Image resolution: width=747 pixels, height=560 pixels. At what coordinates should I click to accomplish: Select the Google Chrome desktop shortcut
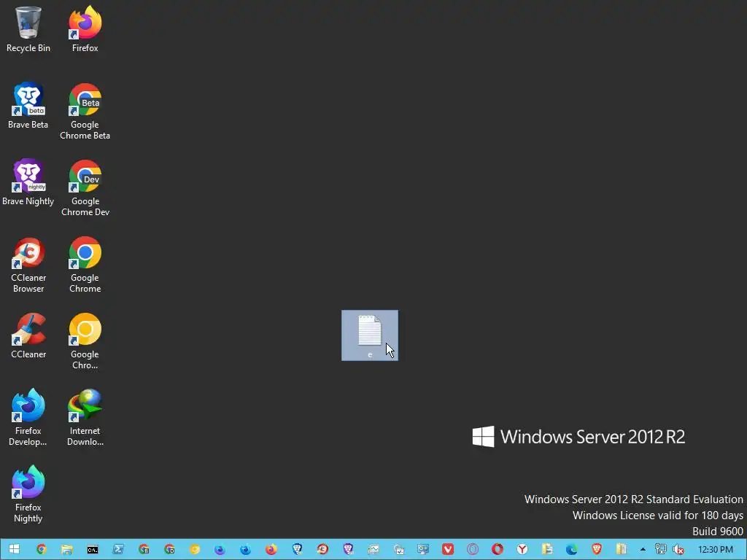click(x=85, y=264)
